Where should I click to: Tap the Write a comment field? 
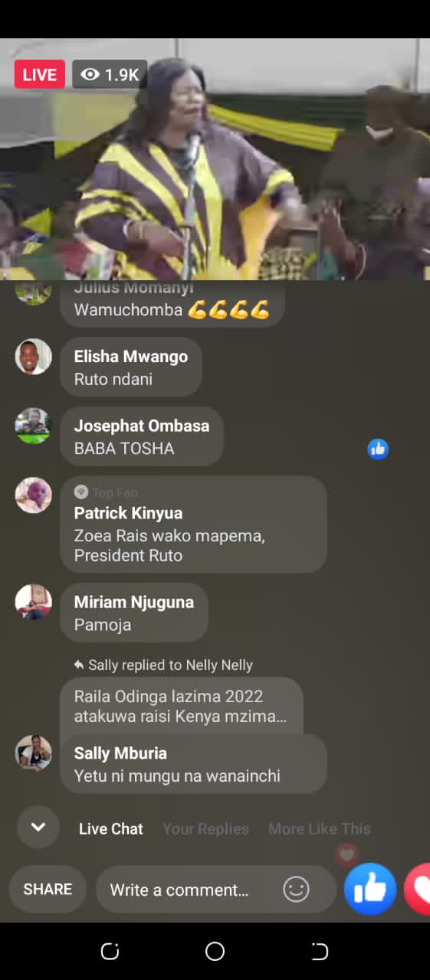[216, 890]
